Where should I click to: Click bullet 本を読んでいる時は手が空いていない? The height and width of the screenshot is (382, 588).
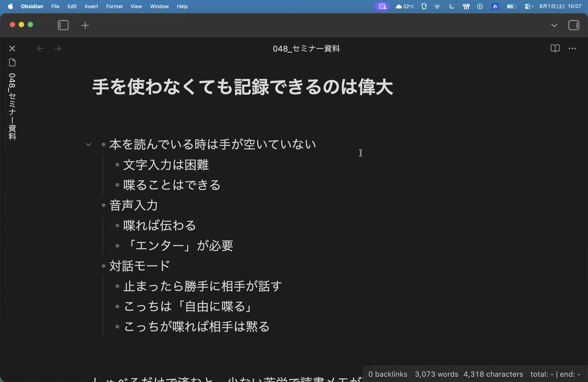tap(212, 144)
